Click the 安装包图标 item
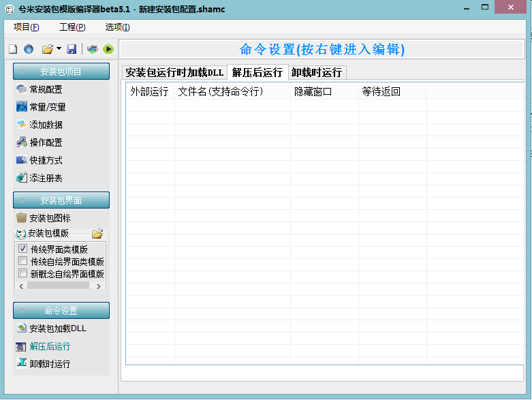This screenshot has width=532, height=400. [x=49, y=218]
